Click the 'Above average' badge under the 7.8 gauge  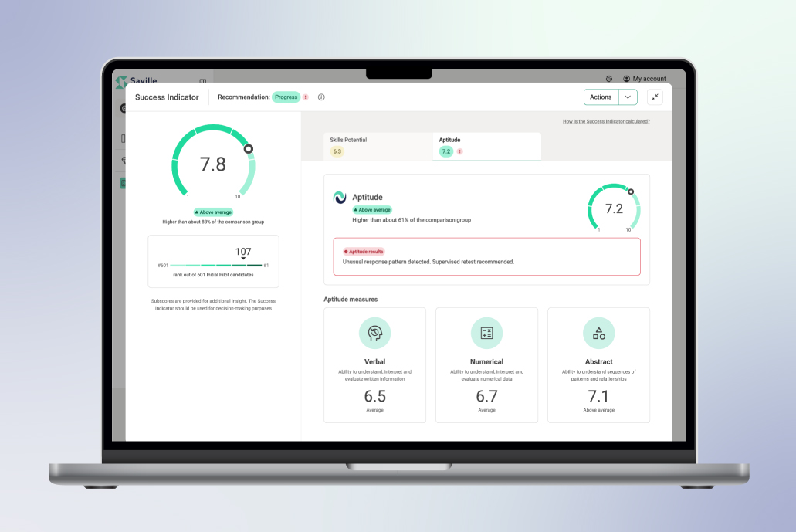click(x=213, y=212)
